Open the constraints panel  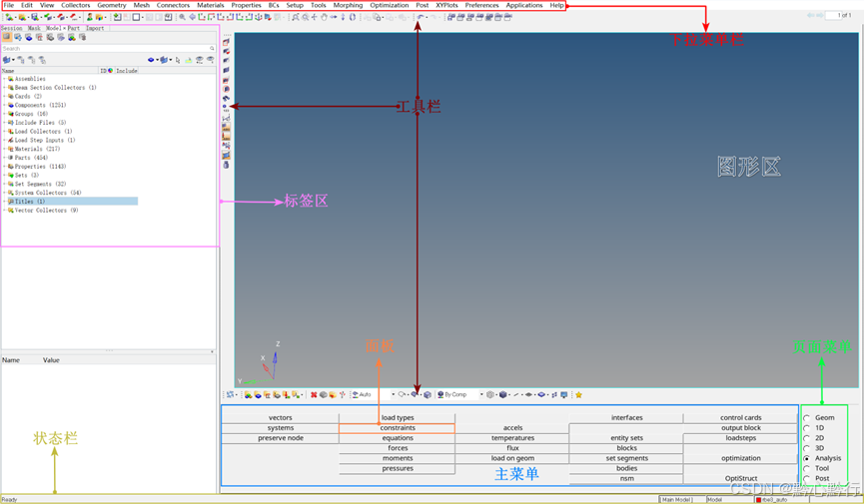click(398, 428)
